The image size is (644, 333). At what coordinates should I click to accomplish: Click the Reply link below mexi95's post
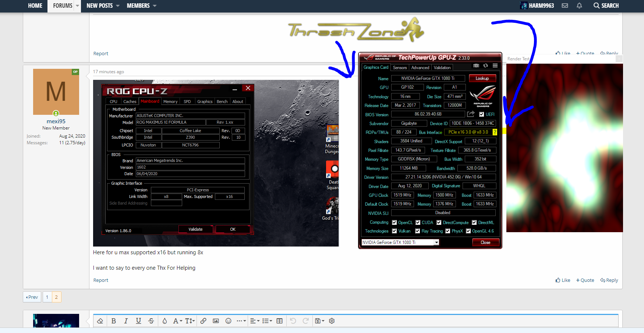tap(609, 280)
